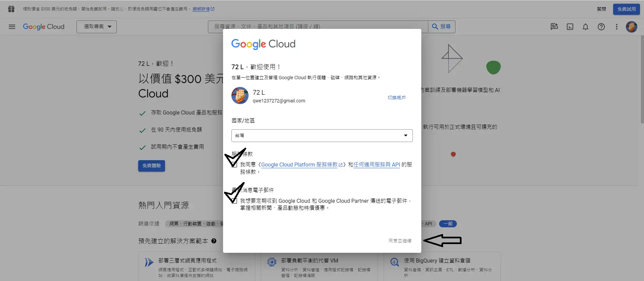
Task: Click the 免費試用 button in banner
Action: (626, 9)
